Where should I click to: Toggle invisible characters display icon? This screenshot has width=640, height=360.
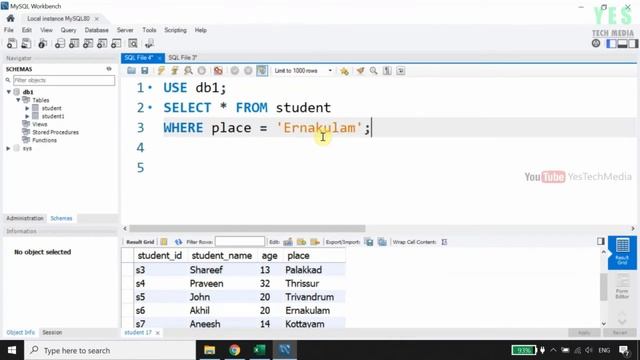pos(387,71)
